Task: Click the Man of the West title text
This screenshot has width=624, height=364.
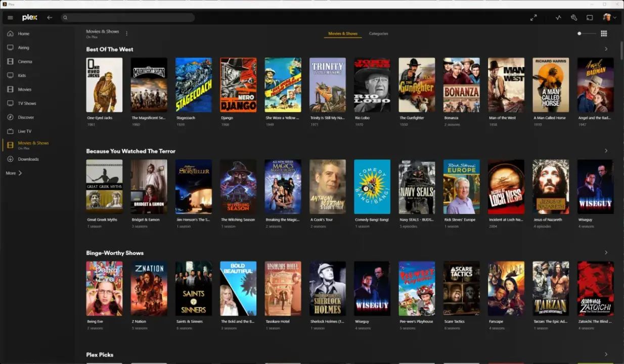Action: pos(503,118)
